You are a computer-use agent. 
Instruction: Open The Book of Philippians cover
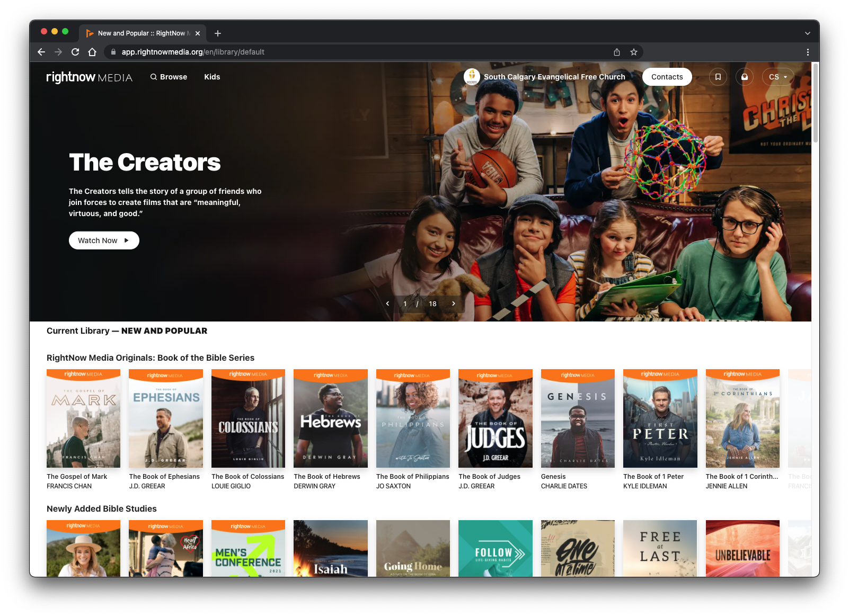[x=413, y=418]
